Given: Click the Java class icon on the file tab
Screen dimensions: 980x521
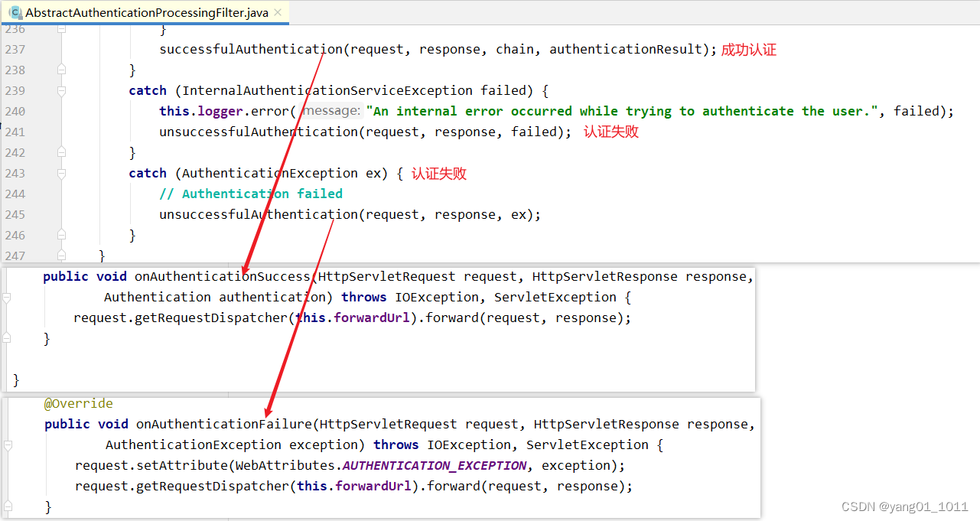Looking at the screenshot, I should [17, 12].
